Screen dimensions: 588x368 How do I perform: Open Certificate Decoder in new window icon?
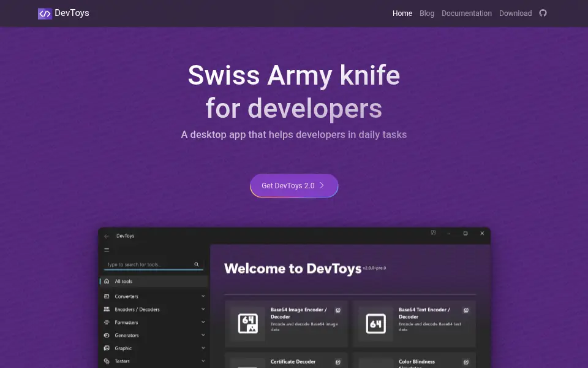338,362
